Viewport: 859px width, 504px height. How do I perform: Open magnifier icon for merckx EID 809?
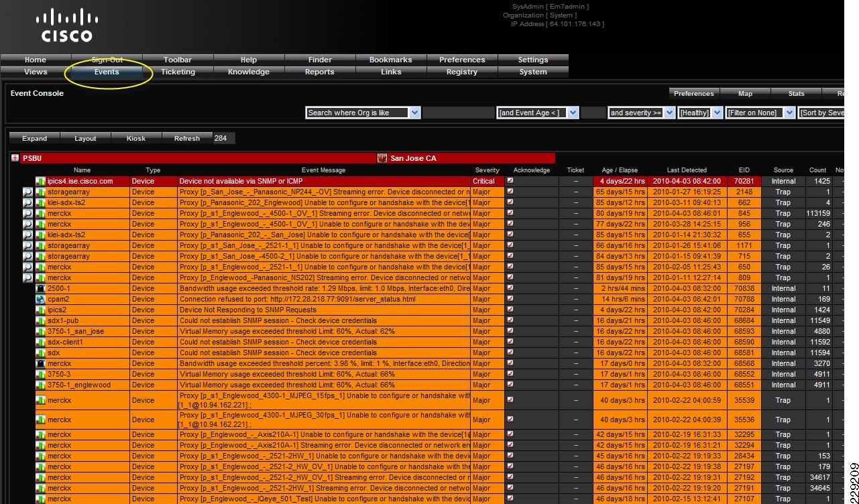[x=27, y=277]
